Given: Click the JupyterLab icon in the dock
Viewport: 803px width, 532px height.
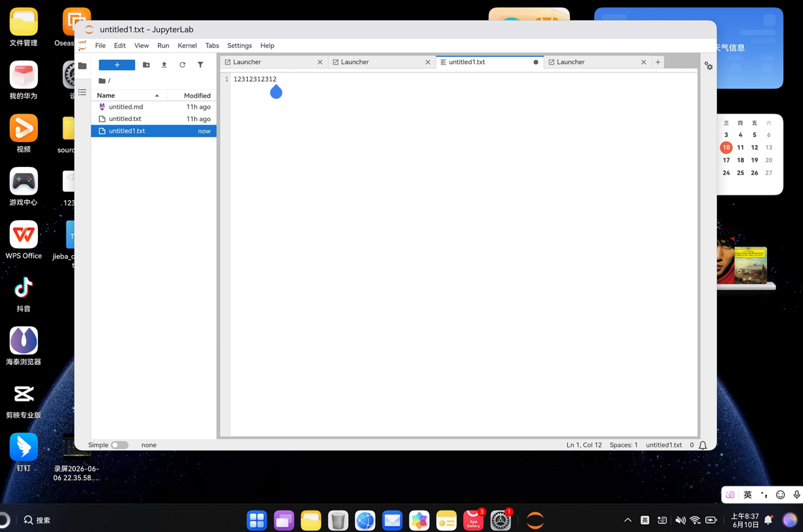Looking at the screenshot, I should pyautogui.click(x=535, y=520).
